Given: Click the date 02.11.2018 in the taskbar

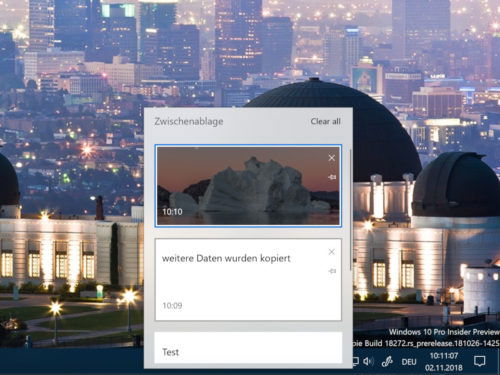Looking at the screenshot, I should tap(444, 368).
